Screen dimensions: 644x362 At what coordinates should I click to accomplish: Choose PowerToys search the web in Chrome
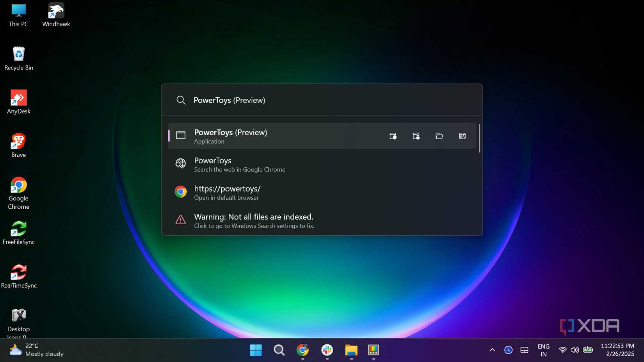(322, 164)
